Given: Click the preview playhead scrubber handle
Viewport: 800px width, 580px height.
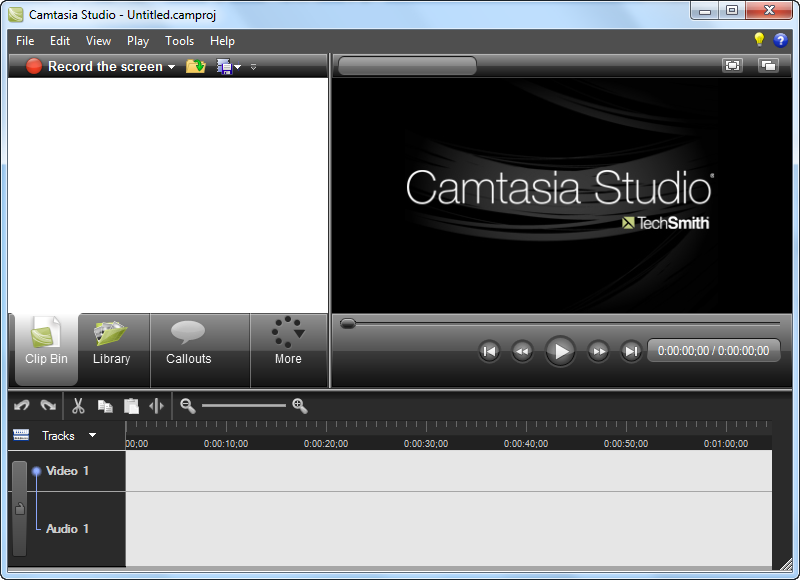Looking at the screenshot, I should coord(348,323).
